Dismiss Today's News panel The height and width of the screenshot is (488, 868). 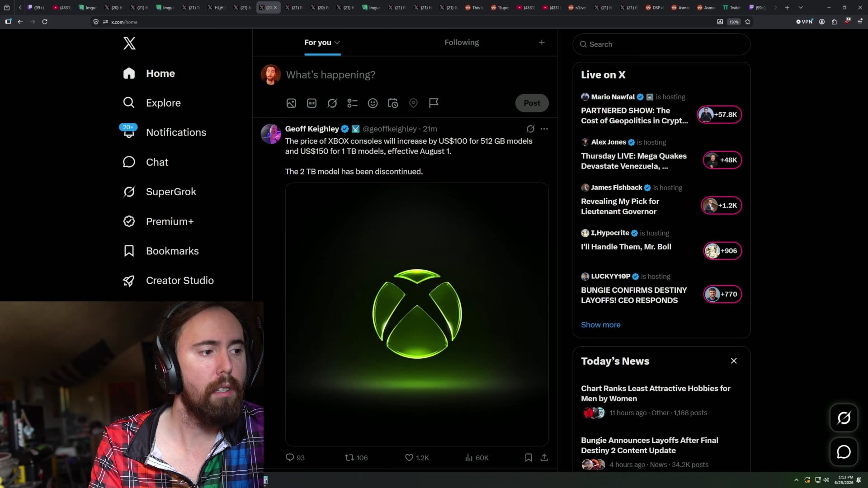733,361
